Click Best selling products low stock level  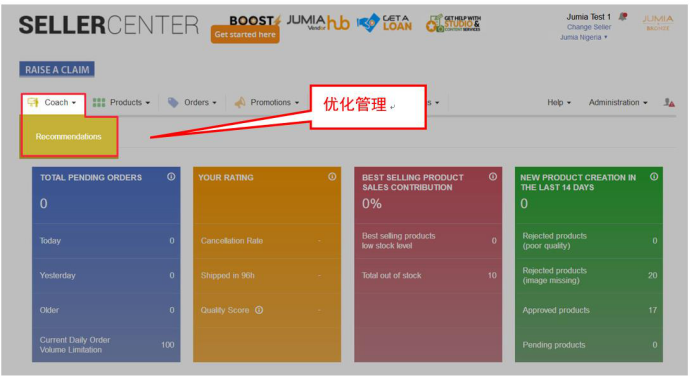(x=428, y=241)
